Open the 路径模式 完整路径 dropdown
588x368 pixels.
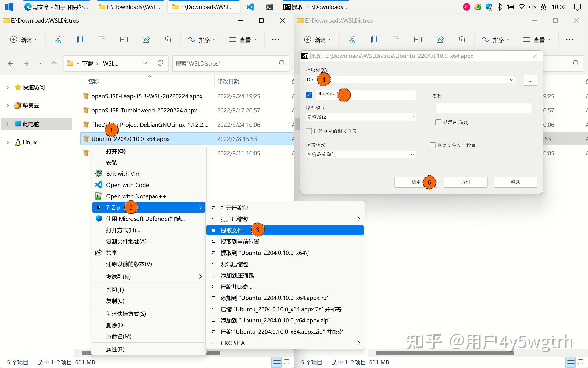pyautogui.click(x=361, y=117)
